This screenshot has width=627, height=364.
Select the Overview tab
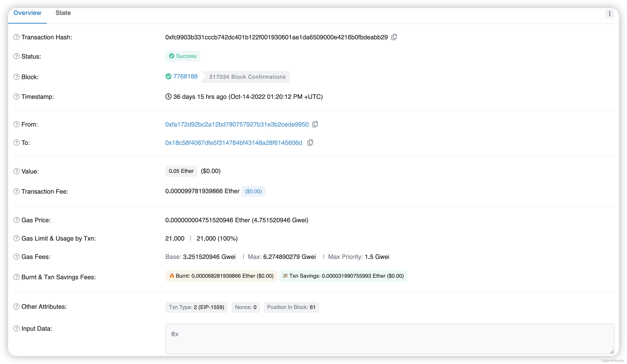pyautogui.click(x=27, y=13)
